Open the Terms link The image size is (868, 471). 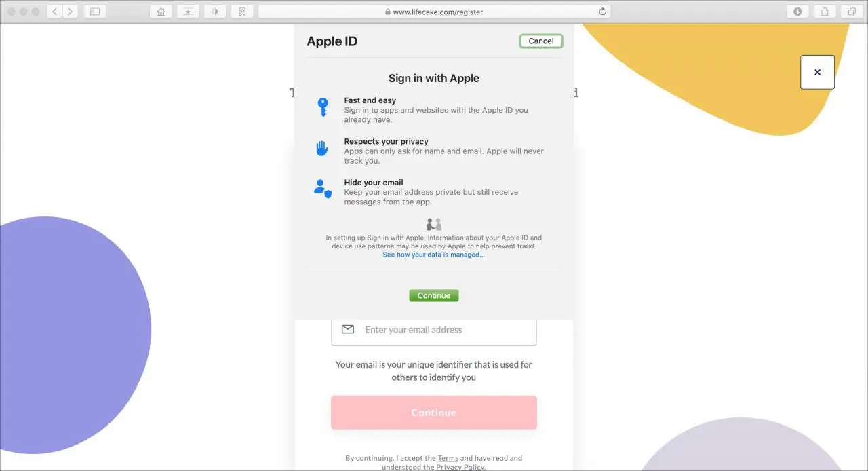coord(448,458)
